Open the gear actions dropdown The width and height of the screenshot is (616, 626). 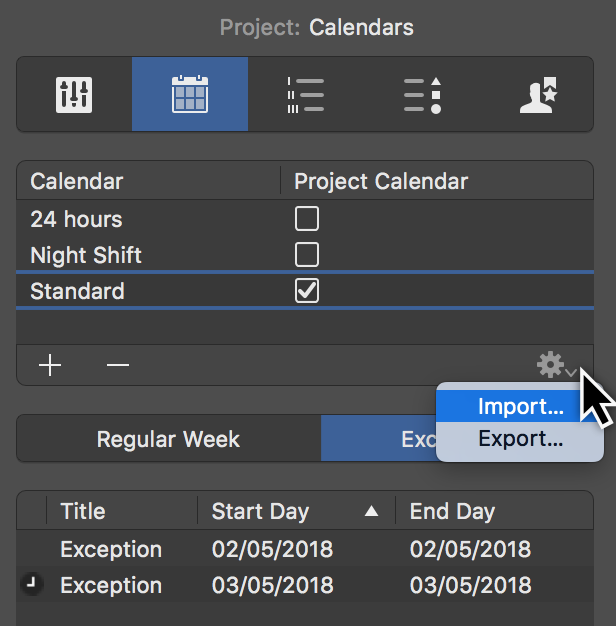tap(554, 366)
